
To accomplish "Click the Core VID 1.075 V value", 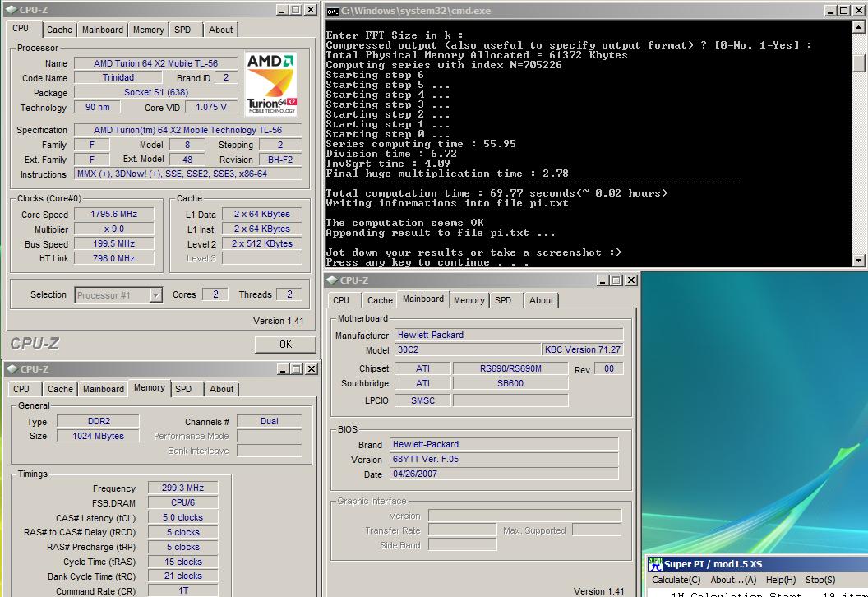I will click(211, 107).
